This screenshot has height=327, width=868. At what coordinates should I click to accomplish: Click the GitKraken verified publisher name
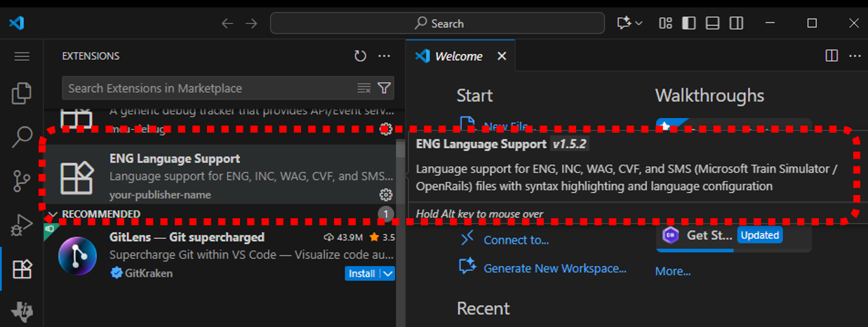(x=148, y=273)
